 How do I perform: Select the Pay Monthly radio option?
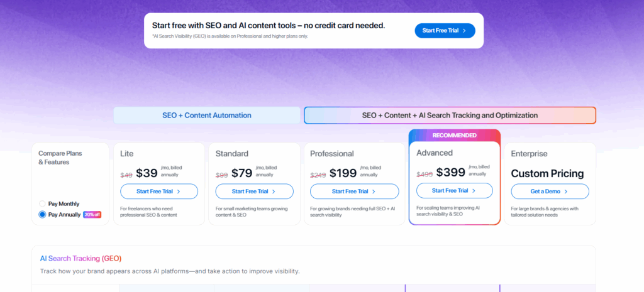click(x=43, y=203)
